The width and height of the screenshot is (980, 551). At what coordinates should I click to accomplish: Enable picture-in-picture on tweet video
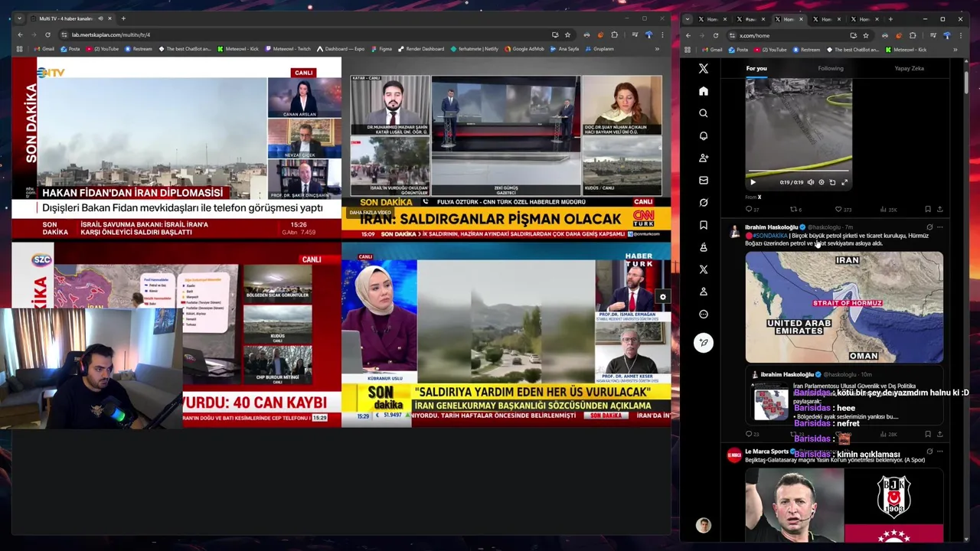[x=833, y=182]
